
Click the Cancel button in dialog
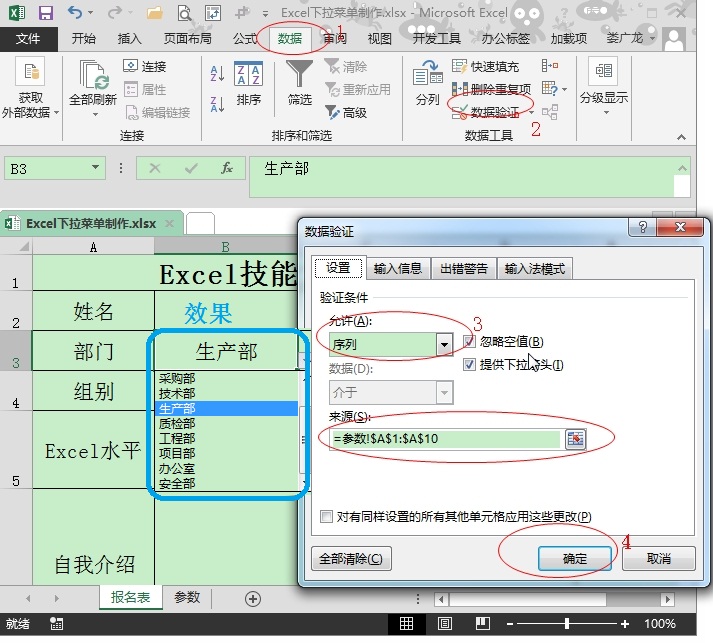(658, 558)
